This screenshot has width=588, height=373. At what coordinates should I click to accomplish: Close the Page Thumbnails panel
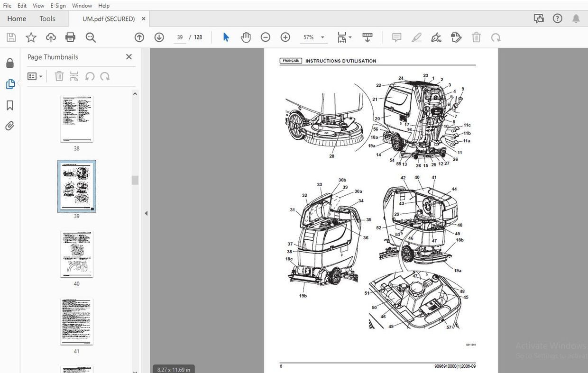(129, 57)
